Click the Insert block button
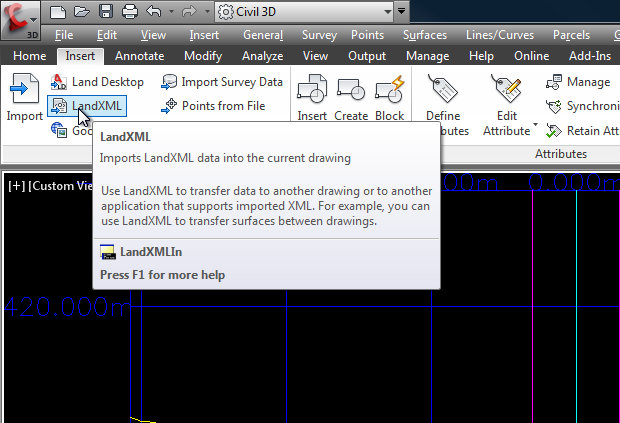620x423 pixels. (312, 97)
